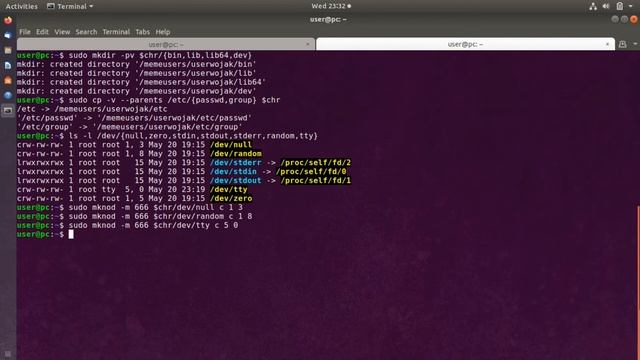The width and height of the screenshot is (640, 360).
Task: Click '/proc/self/fd/1' link target
Action: tap(316, 181)
